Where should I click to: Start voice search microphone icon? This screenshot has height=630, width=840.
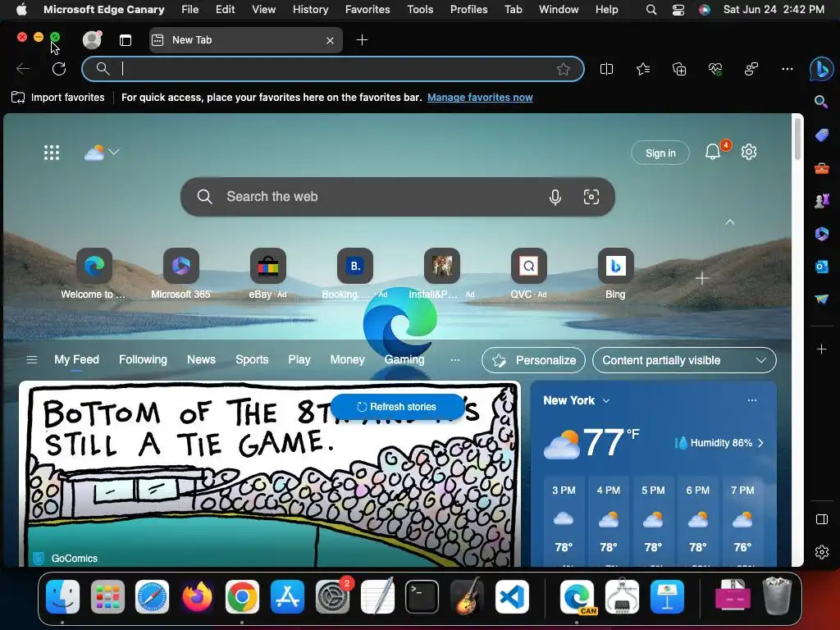click(555, 197)
